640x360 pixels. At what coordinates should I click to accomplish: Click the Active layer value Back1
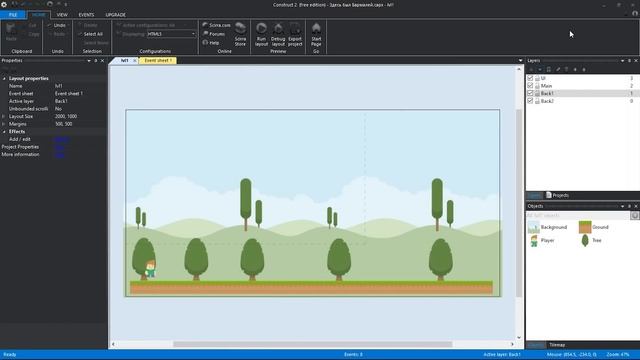[x=61, y=101]
